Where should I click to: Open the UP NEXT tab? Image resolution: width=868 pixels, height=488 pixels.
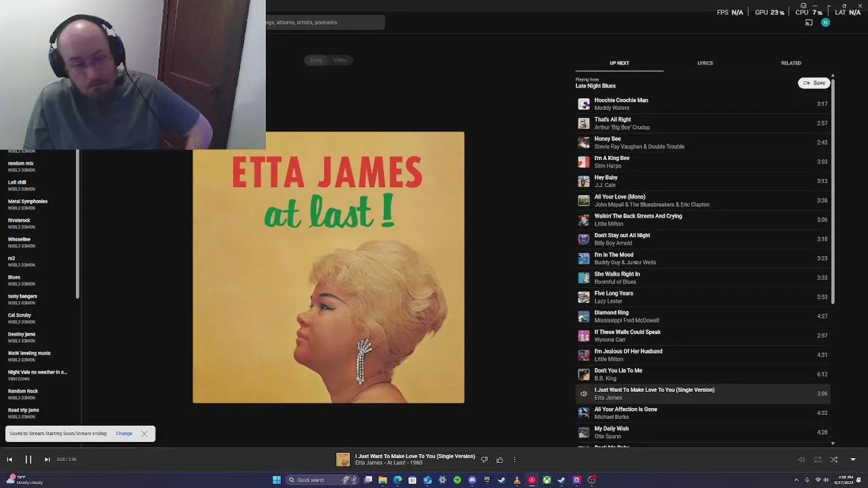[x=619, y=63]
